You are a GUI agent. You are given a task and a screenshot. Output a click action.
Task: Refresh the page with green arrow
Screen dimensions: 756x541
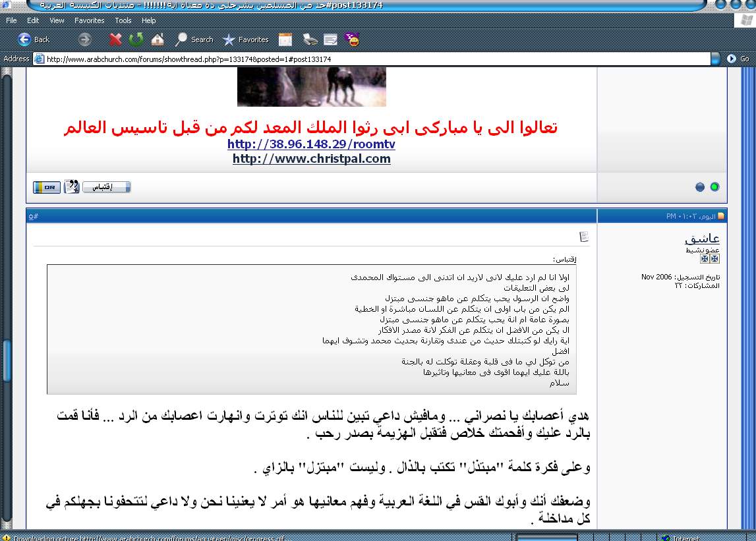point(136,40)
